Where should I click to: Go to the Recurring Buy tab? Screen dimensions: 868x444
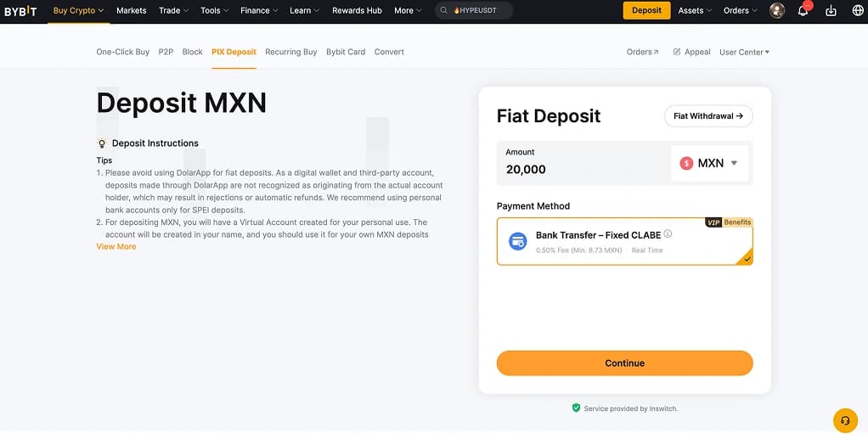(x=290, y=52)
